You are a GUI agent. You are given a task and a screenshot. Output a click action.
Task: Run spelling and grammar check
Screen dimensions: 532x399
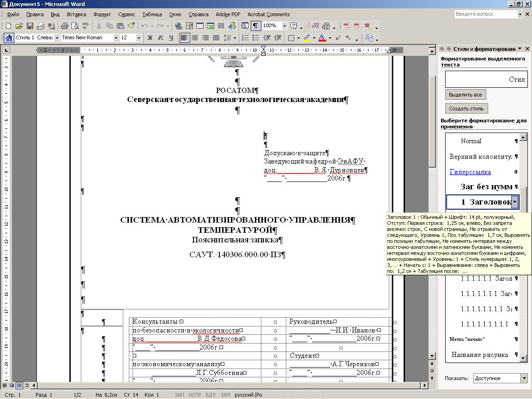[85, 26]
